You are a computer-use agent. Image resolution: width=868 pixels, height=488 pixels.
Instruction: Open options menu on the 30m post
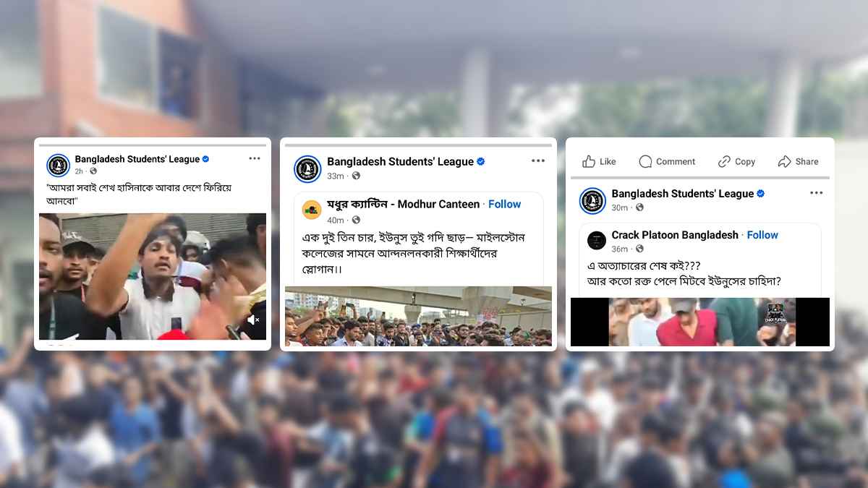(x=816, y=193)
